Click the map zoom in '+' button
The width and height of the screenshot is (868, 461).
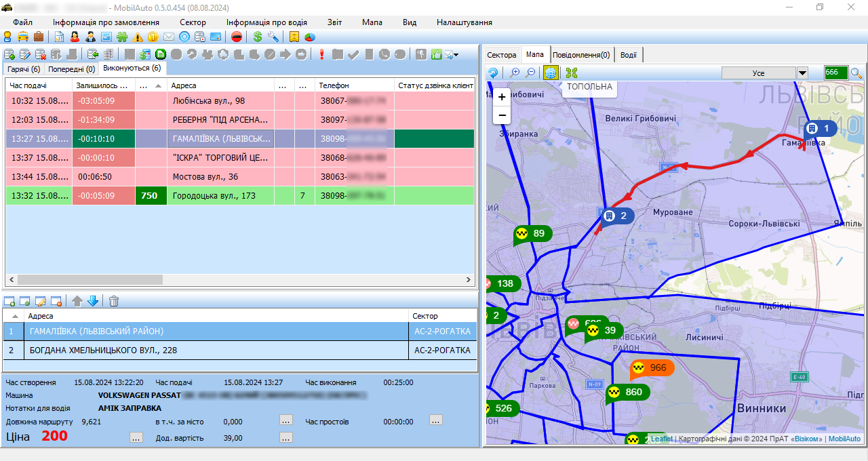[502, 97]
